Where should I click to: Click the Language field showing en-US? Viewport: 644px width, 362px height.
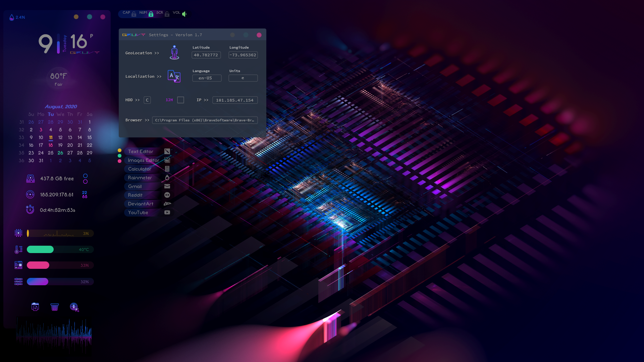click(207, 78)
